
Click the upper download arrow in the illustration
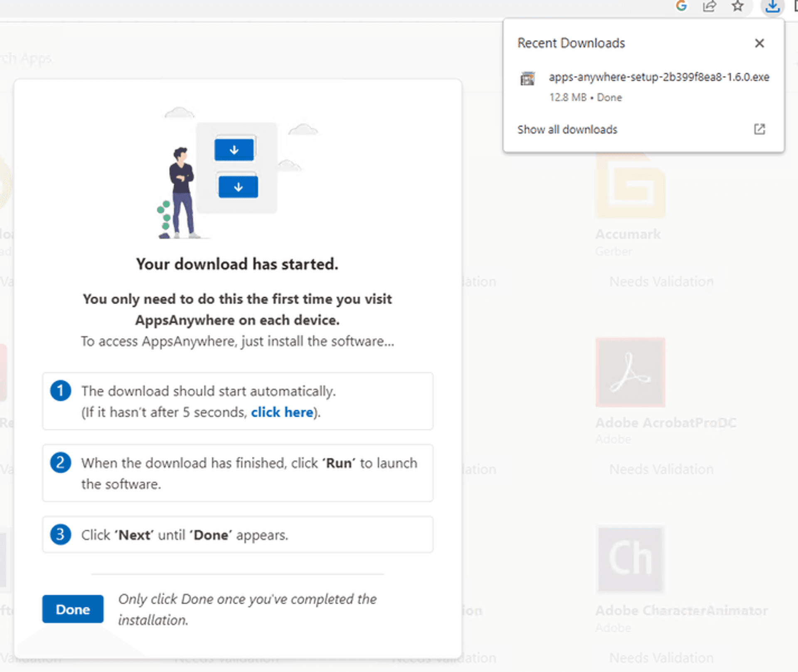click(234, 150)
